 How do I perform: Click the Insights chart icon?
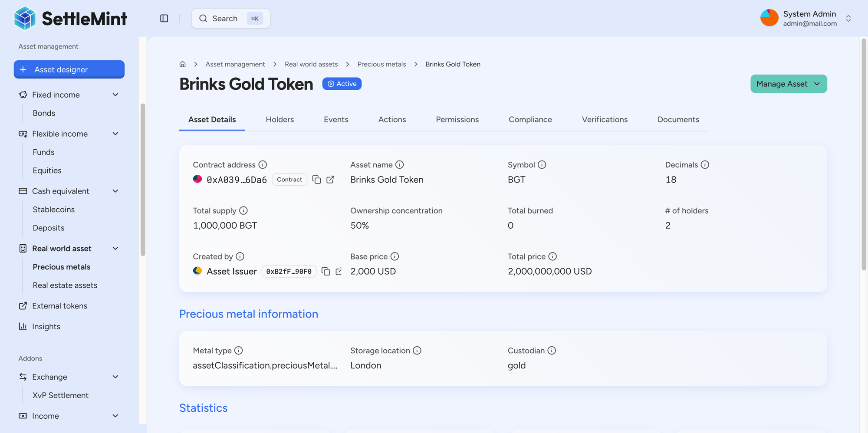(23, 326)
